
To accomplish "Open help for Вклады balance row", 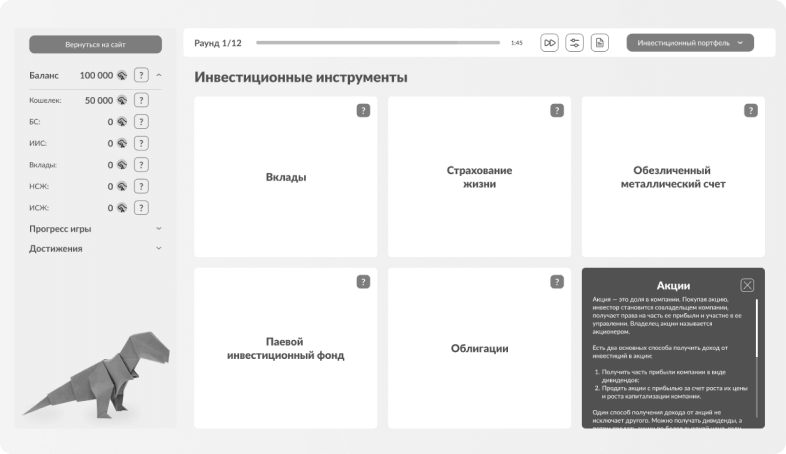I will point(141,165).
